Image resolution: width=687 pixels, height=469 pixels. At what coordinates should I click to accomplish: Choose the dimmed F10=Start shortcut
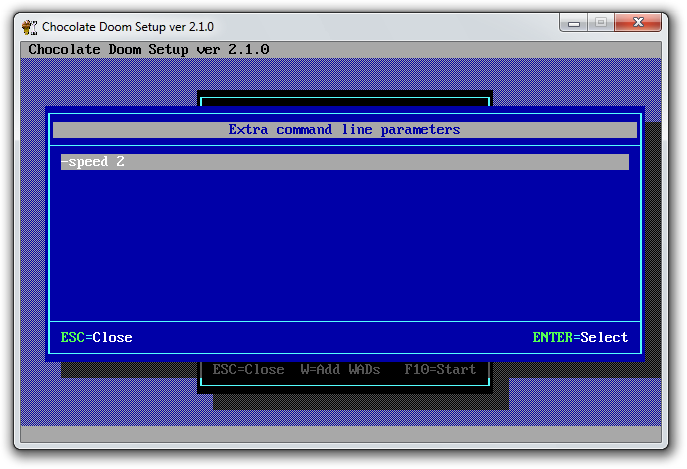pos(440,370)
